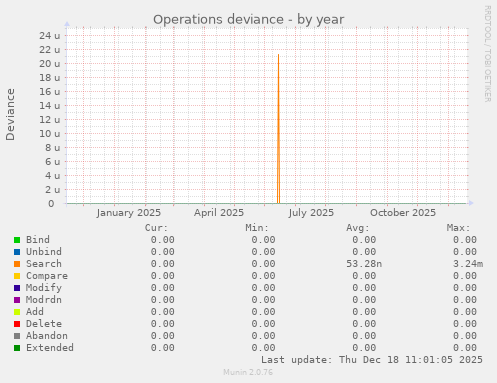Click the 'July 2025' axis label

[311, 213]
